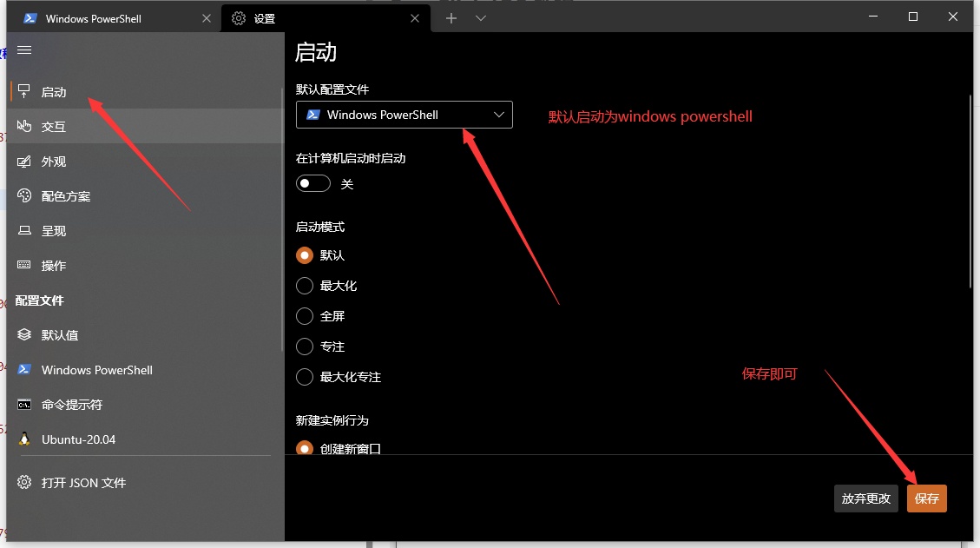The width and height of the screenshot is (980, 548).
Task: Open the 交互 settings page
Action: [146, 127]
